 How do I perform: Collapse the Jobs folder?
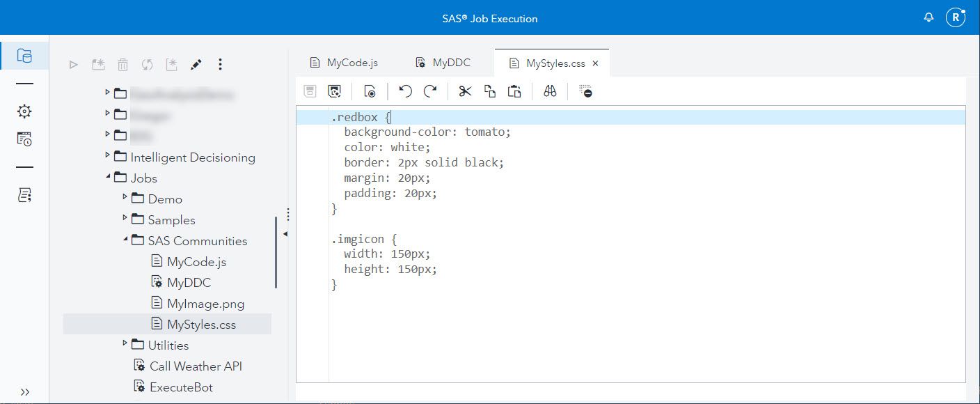(108, 177)
